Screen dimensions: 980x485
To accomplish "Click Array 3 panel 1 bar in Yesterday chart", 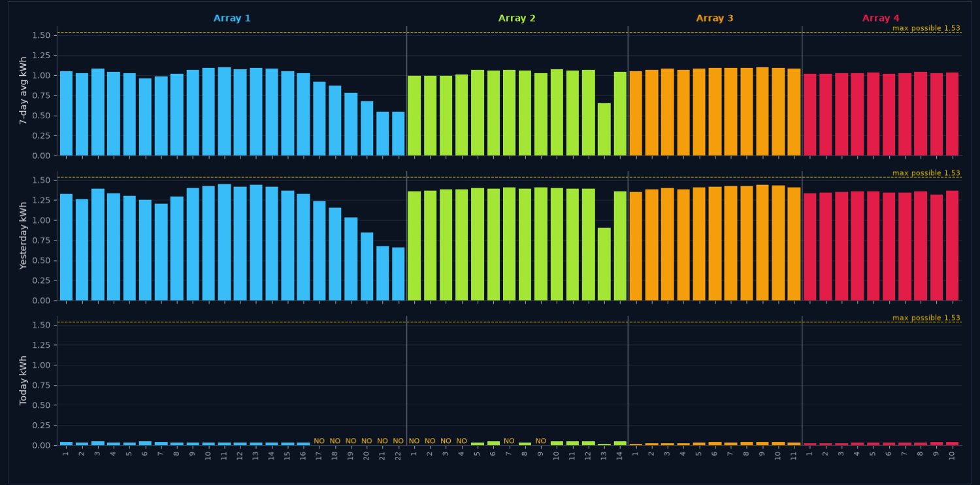I will pos(636,246).
